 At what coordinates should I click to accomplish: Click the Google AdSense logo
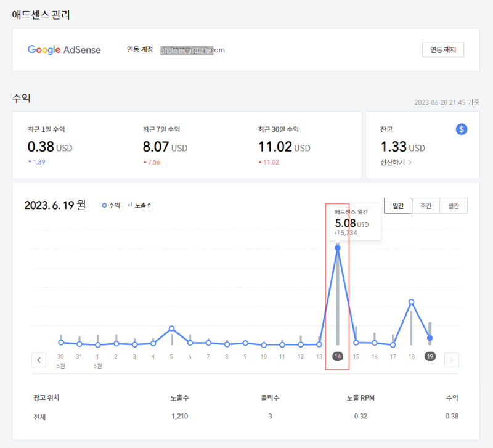[64, 50]
